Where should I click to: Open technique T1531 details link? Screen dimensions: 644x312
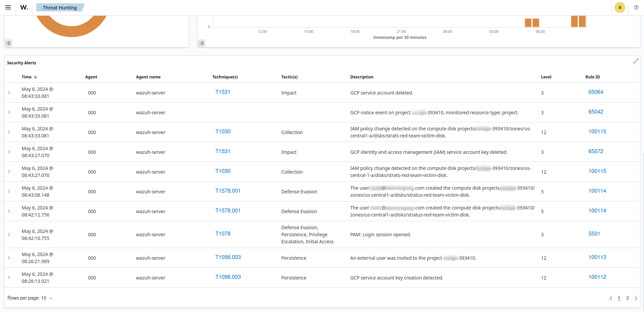(x=223, y=91)
